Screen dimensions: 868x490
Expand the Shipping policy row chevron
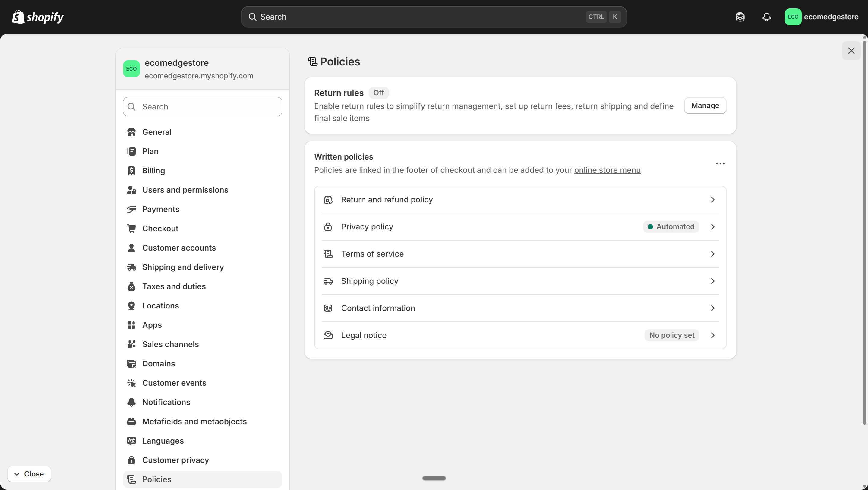pyautogui.click(x=713, y=281)
